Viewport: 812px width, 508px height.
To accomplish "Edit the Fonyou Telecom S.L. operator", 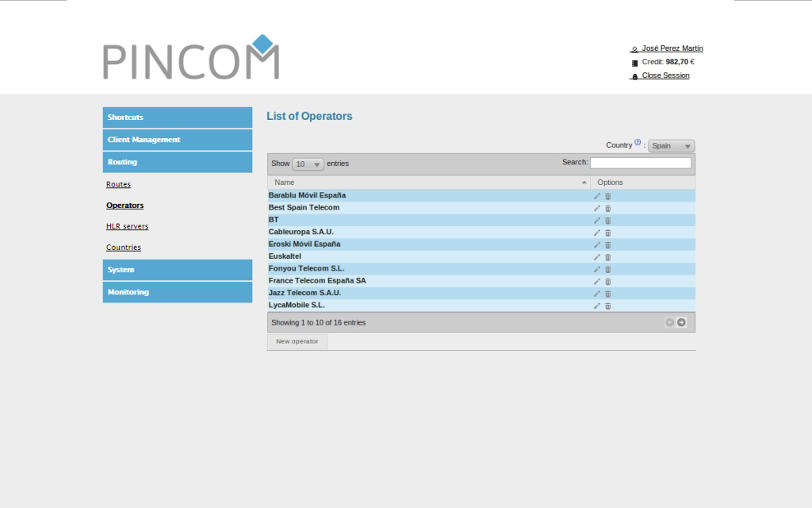I will (x=596, y=269).
